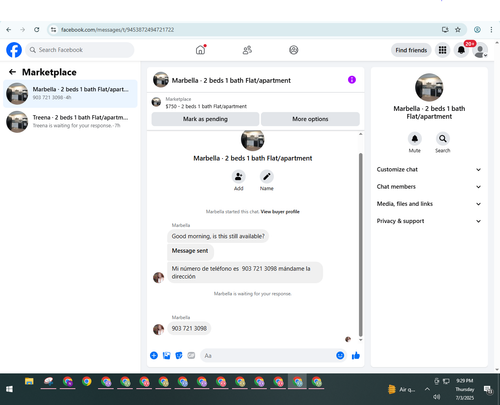Click the chat header Marbella title

pos(231,80)
